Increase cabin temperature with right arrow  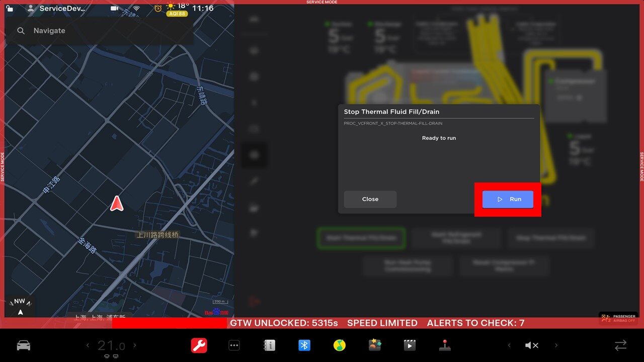point(134,345)
